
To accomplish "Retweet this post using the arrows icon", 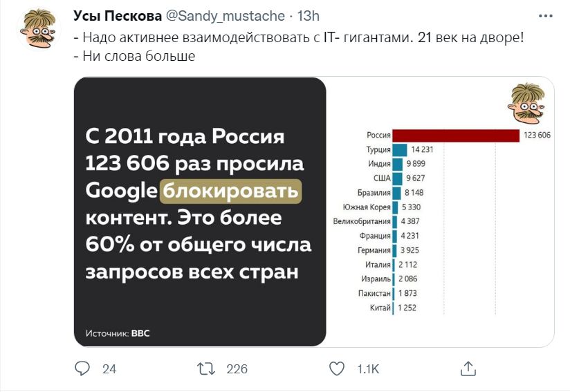I will 206,368.
